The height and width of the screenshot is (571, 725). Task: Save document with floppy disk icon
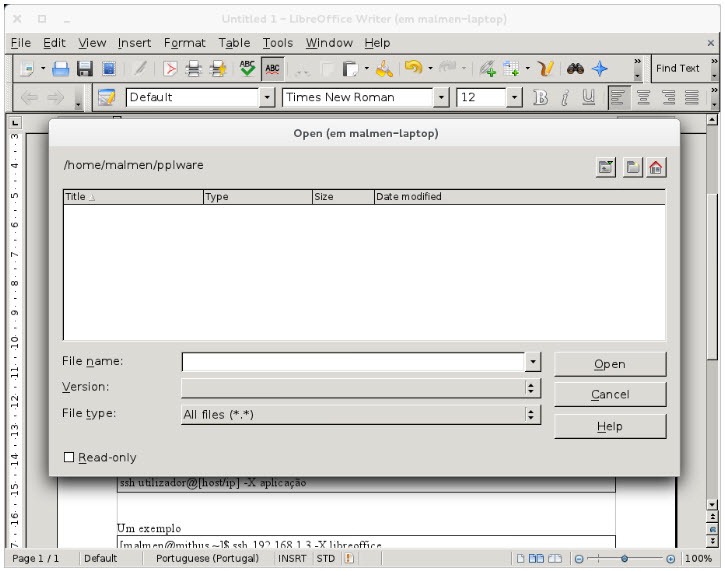(x=85, y=69)
